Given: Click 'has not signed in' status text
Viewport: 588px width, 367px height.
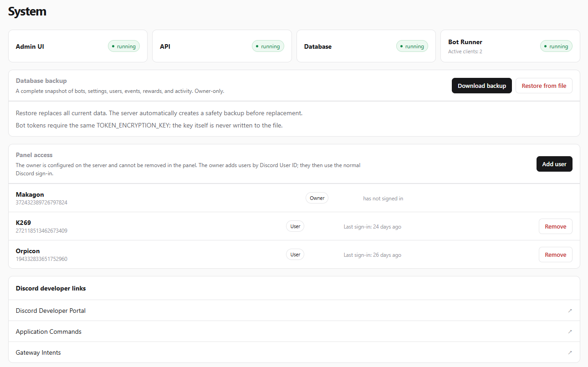Looking at the screenshot, I should tap(383, 199).
